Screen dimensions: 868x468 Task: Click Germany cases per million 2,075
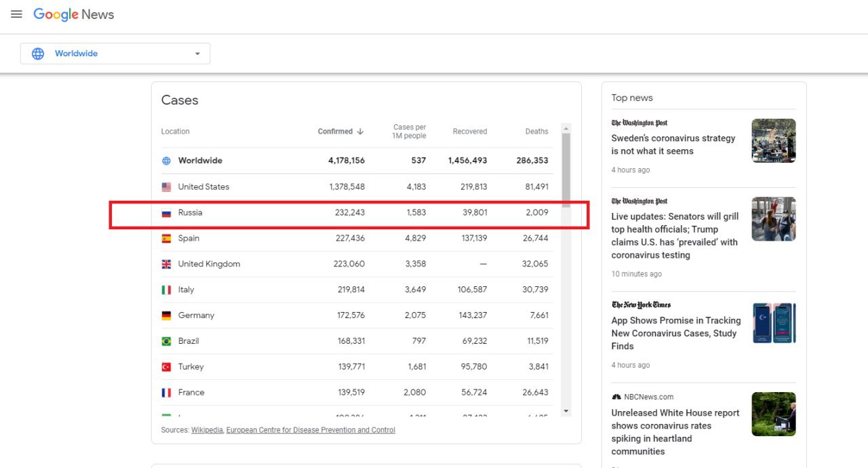[x=415, y=315]
